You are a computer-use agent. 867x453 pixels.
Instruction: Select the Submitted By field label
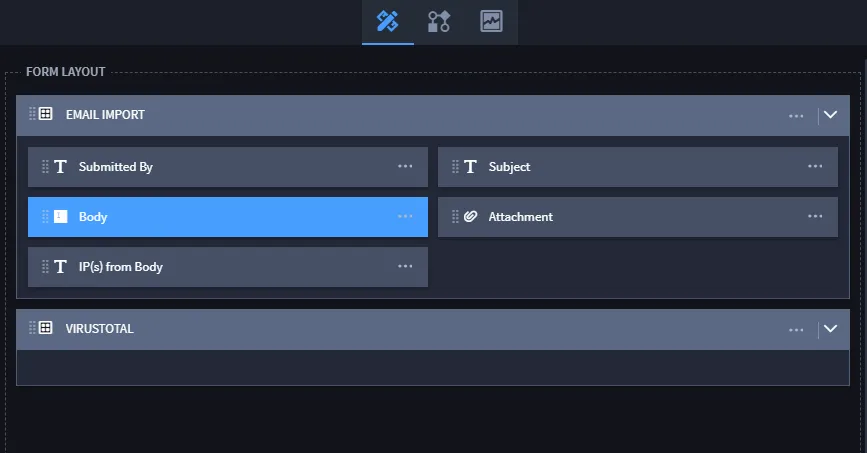[x=116, y=167]
